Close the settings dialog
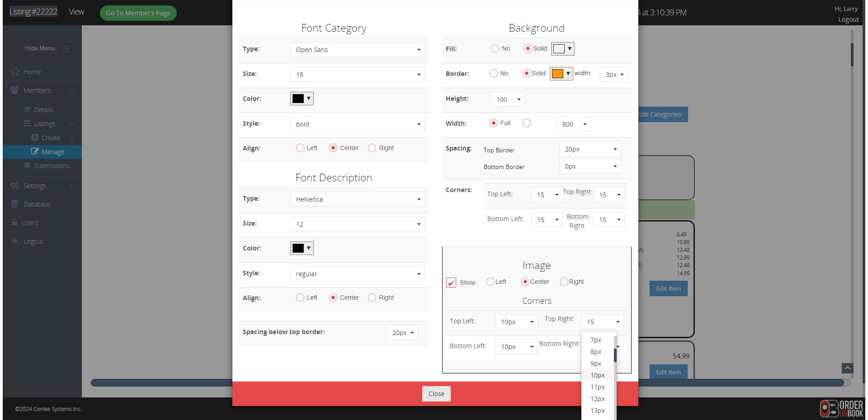Image resolution: width=868 pixels, height=420 pixels. tap(436, 394)
